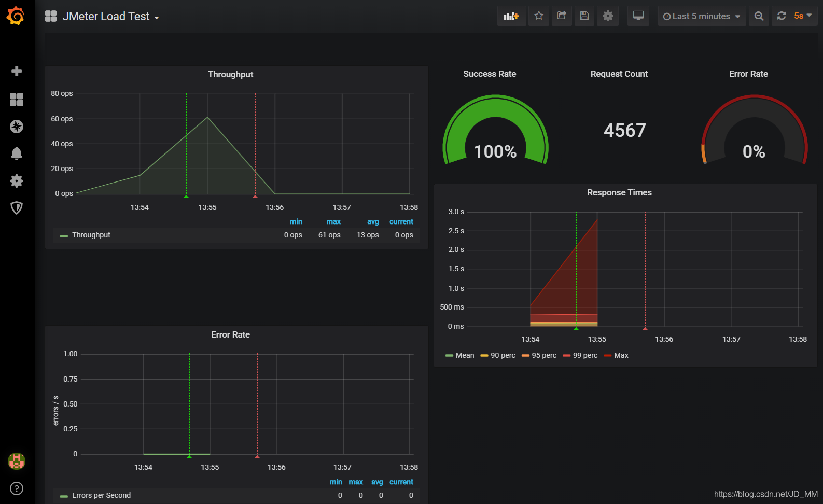The image size is (823, 504).
Task: Click the 4567 request count value
Action: pyautogui.click(x=625, y=130)
